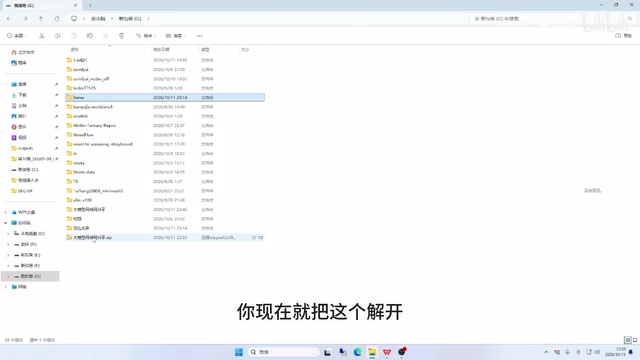This screenshot has width=640, height=360.
Task: Select the indexTTS25 folder
Action: pos(165,88)
